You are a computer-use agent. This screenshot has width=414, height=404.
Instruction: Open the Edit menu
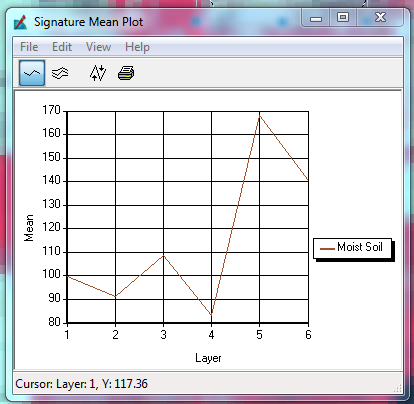coord(62,47)
